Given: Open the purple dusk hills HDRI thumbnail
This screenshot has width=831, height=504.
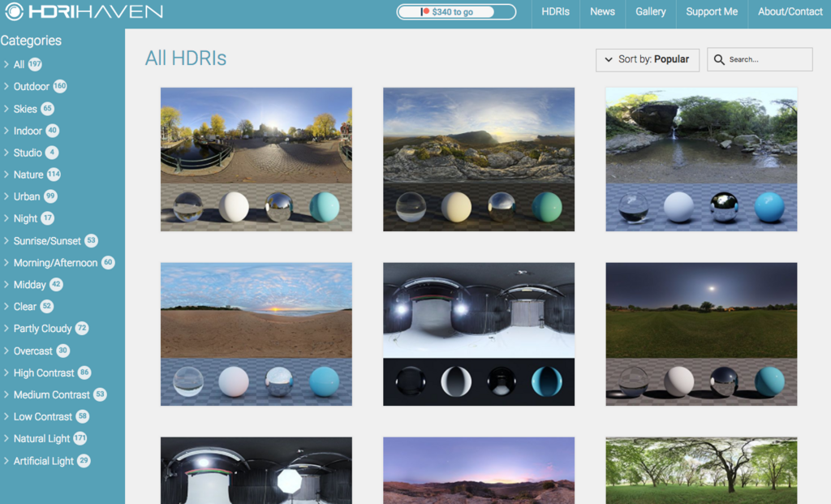Looking at the screenshot, I should pyautogui.click(x=479, y=471).
